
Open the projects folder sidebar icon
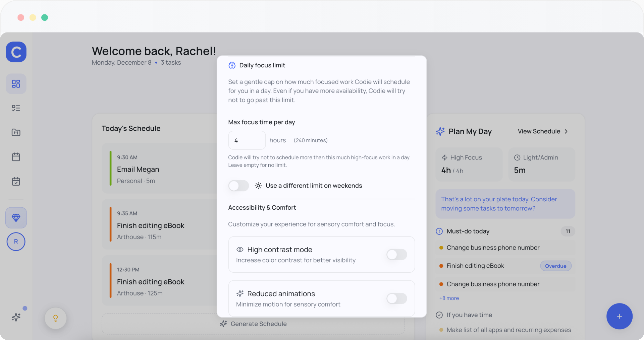(16, 132)
